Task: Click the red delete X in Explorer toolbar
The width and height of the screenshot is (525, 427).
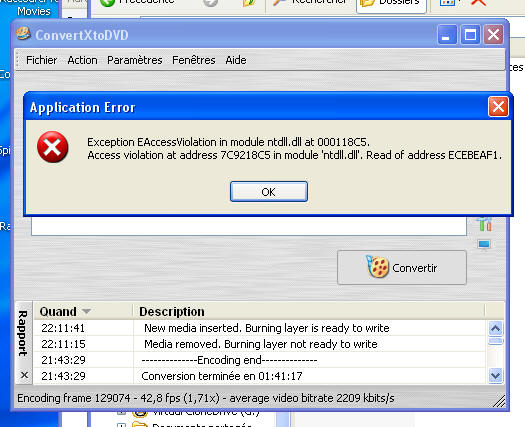Action: (x=479, y=3)
